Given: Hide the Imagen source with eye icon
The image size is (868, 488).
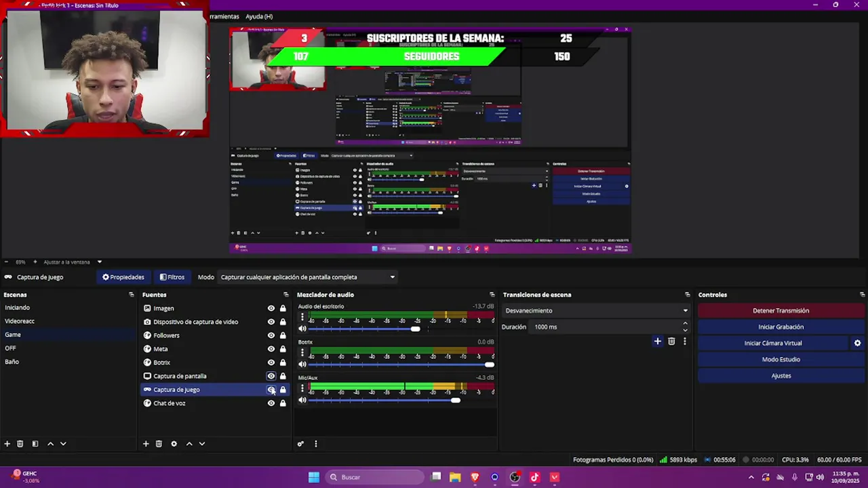Looking at the screenshot, I should pyautogui.click(x=271, y=308).
